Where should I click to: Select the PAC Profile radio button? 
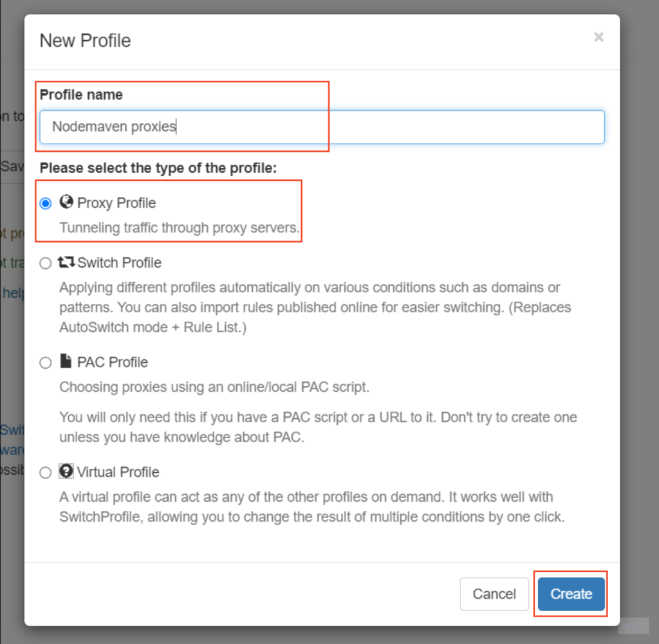click(45, 362)
